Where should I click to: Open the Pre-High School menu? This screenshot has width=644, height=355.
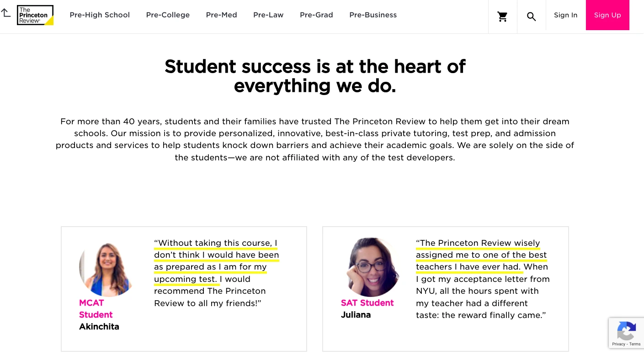coord(100,15)
